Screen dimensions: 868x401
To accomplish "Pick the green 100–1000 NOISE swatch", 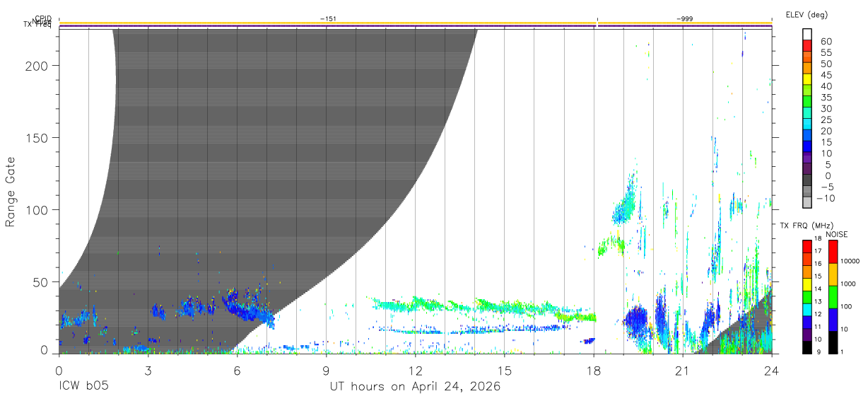I will coord(833,296).
